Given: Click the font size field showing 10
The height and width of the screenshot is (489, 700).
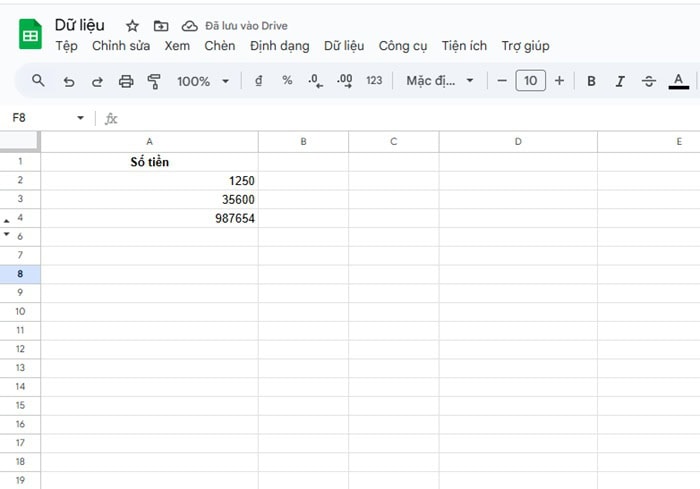Looking at the screenshot, I should (x=530, y=81).
